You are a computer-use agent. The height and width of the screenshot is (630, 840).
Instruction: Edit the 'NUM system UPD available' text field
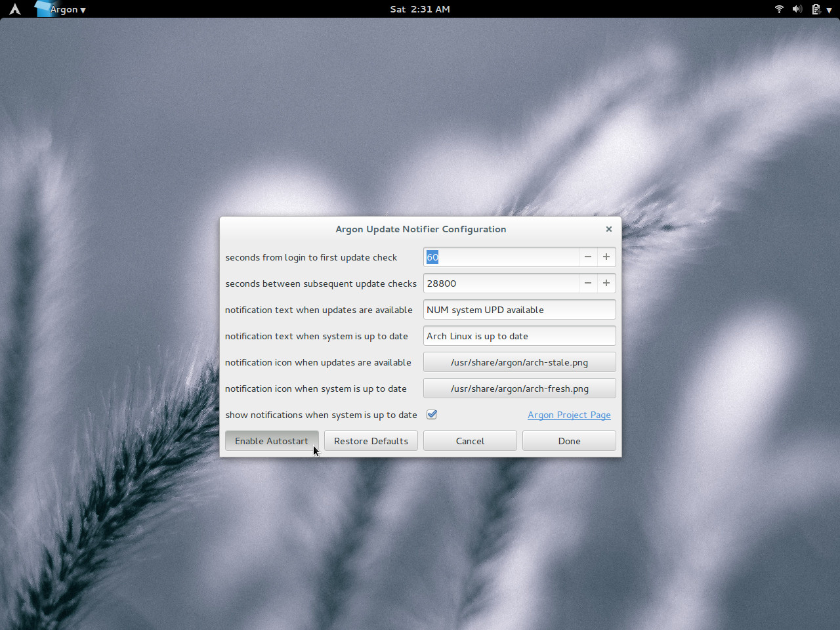pos(520,310)
